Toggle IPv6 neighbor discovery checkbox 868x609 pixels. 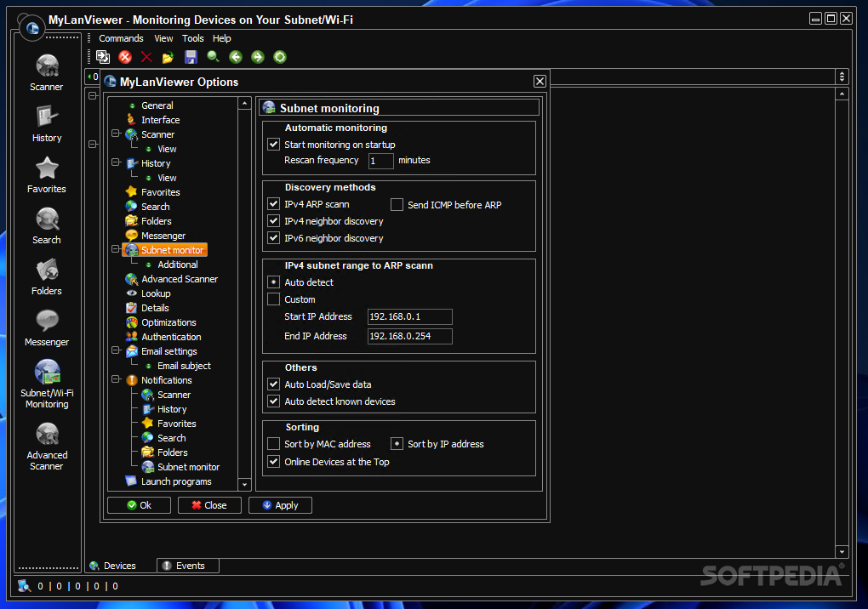273,238
